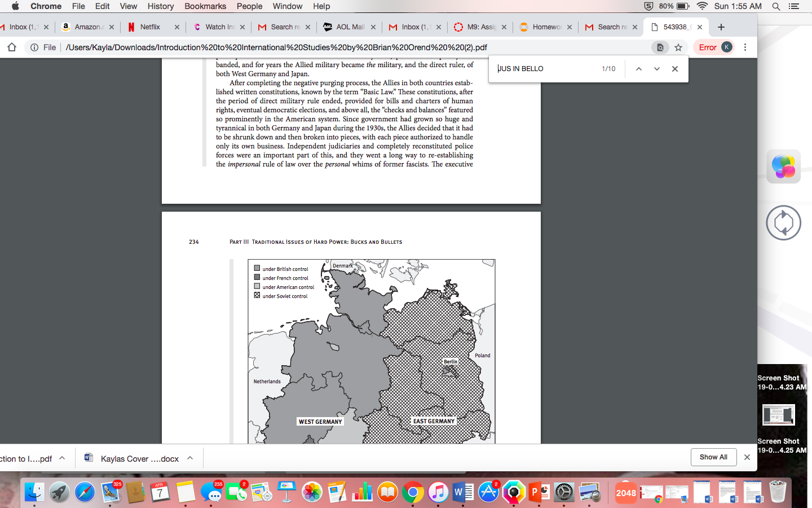Expand options for Kaylas Cover docx download
The height and width of the screenshot is (508, 812).
tap(190, 458)
